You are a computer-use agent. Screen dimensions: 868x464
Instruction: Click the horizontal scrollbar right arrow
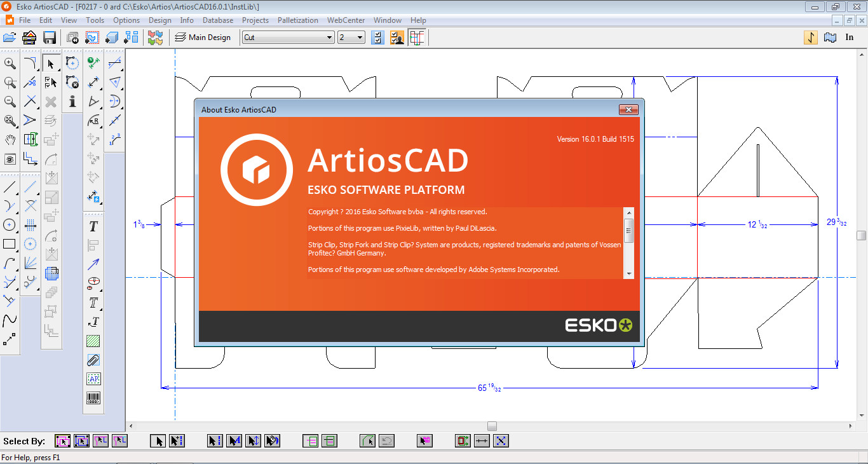point(851,426)
